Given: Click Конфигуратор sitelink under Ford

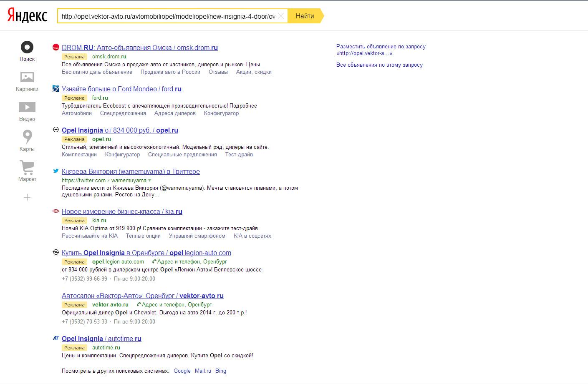Looking at the screenshot, I should click(x=221, y=113).
